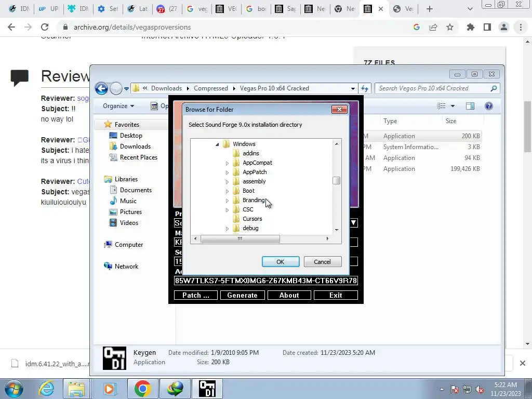The image size is (532, 399).
Task: Open Explorer recent locations dropdown
Action: point(126,88)
